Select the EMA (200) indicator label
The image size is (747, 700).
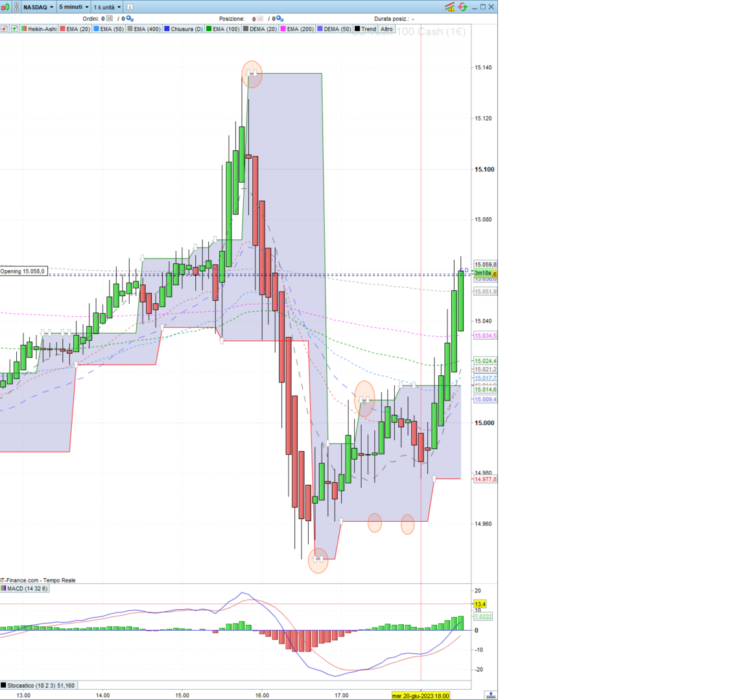pyautogui.click(x=297, y=29)
